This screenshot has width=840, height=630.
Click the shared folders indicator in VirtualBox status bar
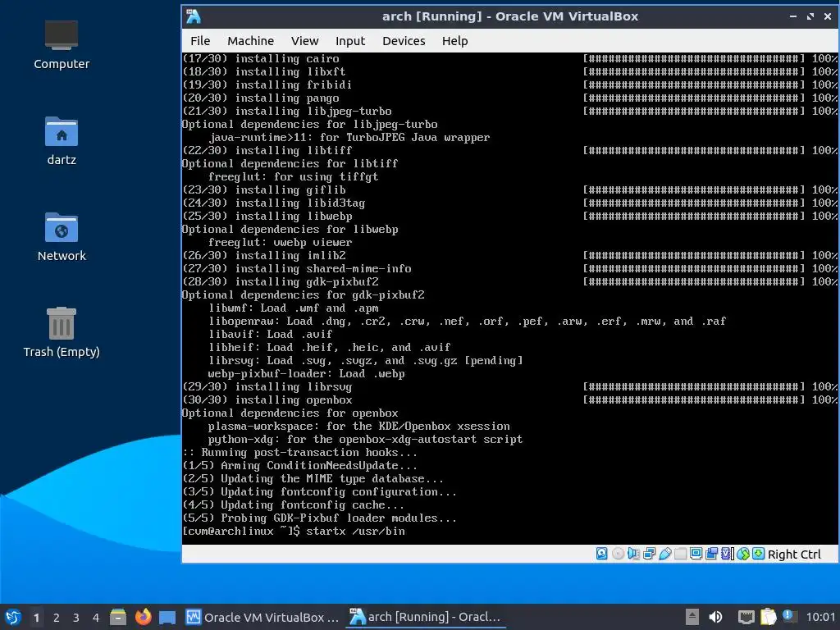pos(680,554)
